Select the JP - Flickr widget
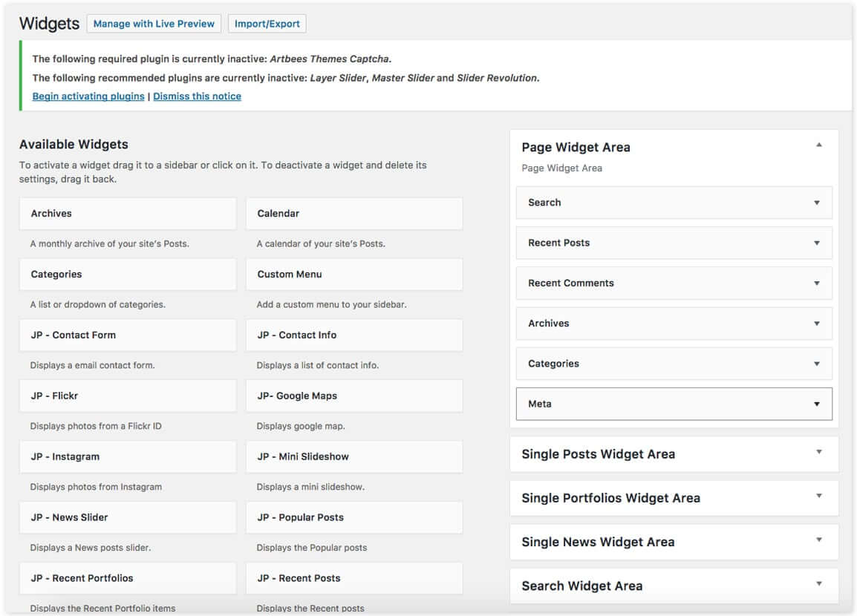This screenshot has width=857, height=616. click(x=127, y=396)
